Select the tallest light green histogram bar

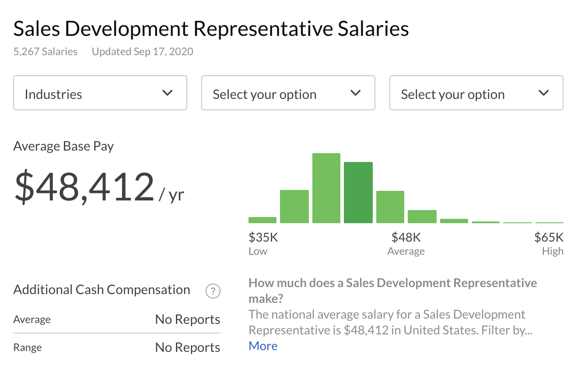coord(326,188)
